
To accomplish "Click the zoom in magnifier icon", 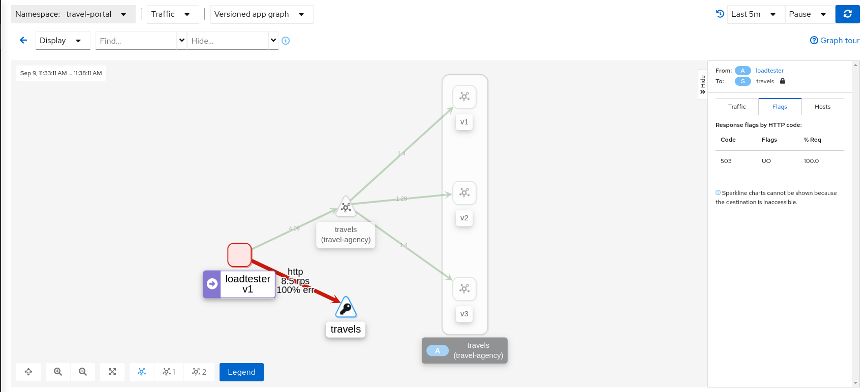I will 58,372.
